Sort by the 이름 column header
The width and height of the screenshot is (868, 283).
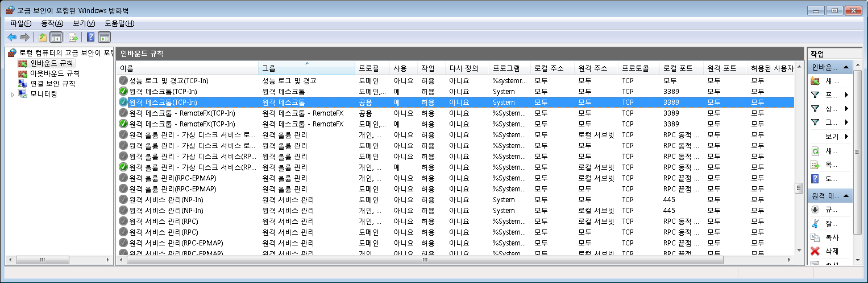click(188, 68)
